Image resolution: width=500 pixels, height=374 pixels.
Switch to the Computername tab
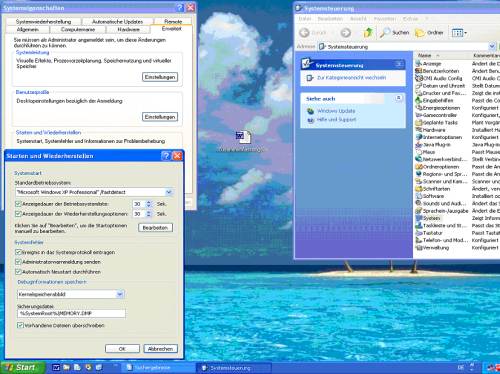point(78,30)
